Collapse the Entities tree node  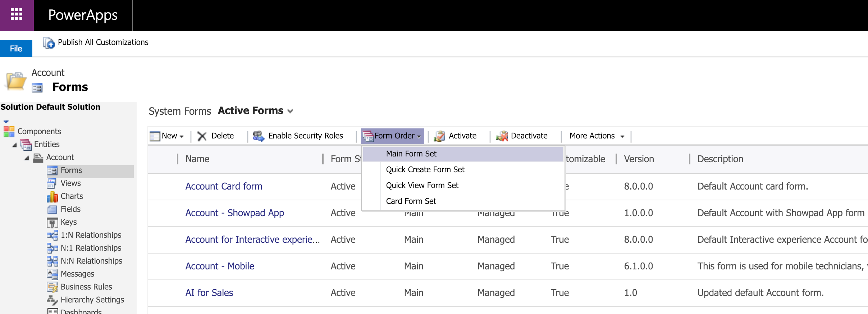[15, 145]
